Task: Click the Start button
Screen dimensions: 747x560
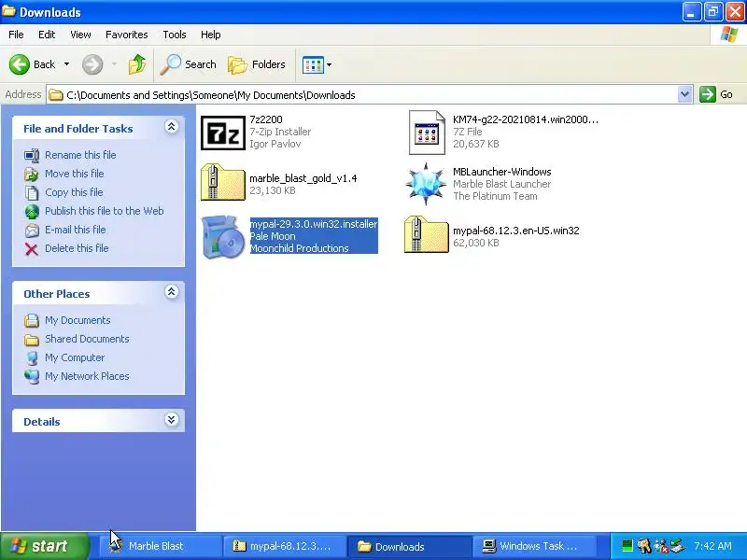Action: pyautogui.click(x=45, y=546)
